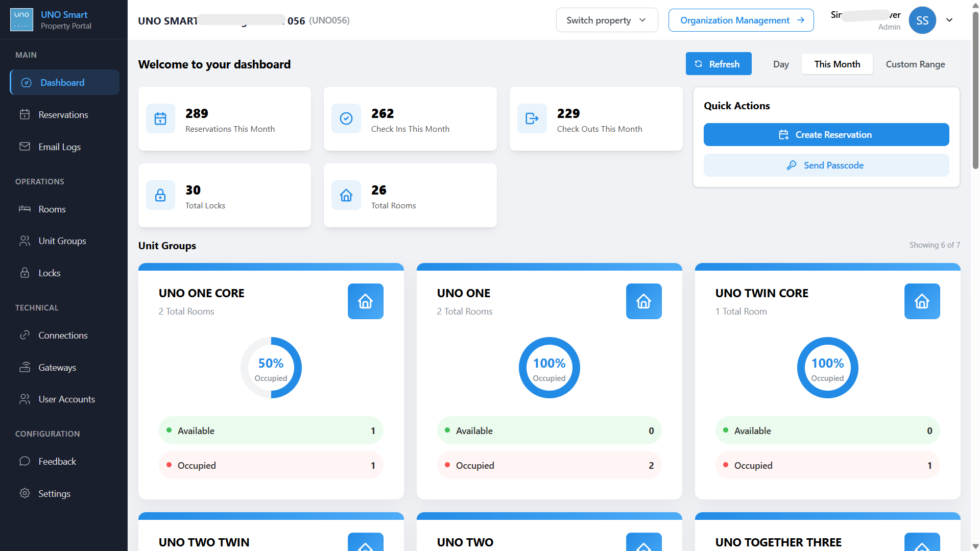Click the UNO TOGETHER THREE title

[x=779, y=542]
